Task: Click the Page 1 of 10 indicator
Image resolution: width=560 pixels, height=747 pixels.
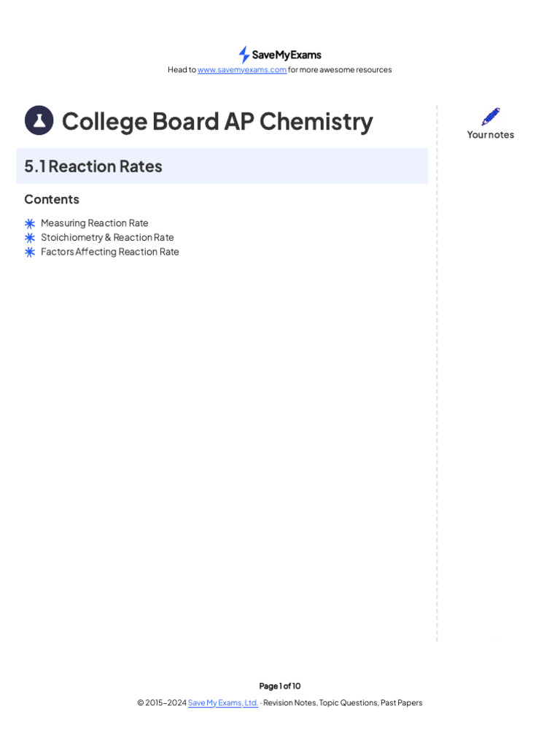Action: [x=279, y=686]
